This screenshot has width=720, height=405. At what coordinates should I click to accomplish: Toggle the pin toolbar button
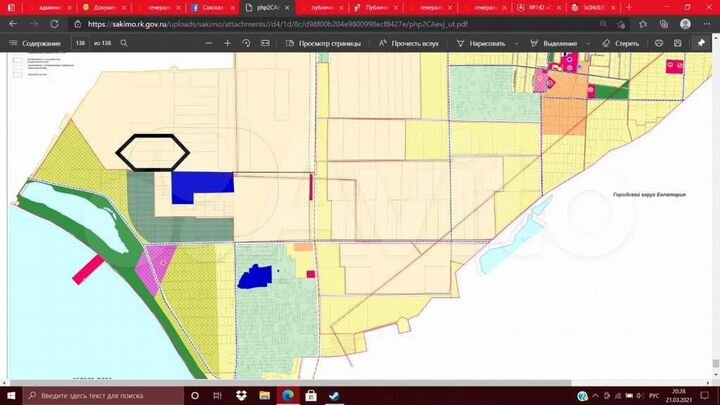click(701, 43)
